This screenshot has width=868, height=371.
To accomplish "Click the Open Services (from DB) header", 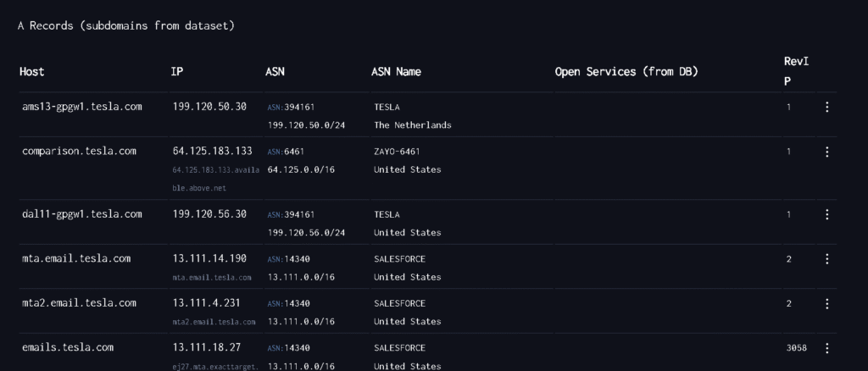I will (x=626, y=71).
